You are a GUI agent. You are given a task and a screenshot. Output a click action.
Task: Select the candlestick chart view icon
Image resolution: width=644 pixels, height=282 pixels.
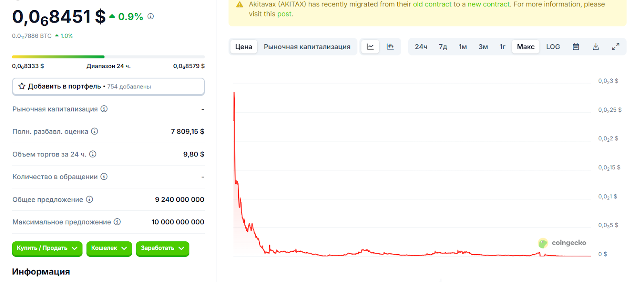[x=390, y=47]
